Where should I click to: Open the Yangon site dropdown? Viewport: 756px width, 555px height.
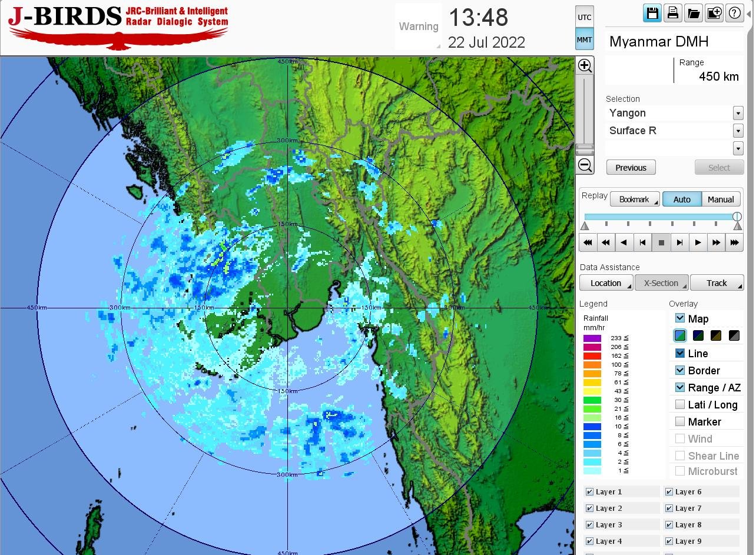pyautogui.click(x=738, y=113)
